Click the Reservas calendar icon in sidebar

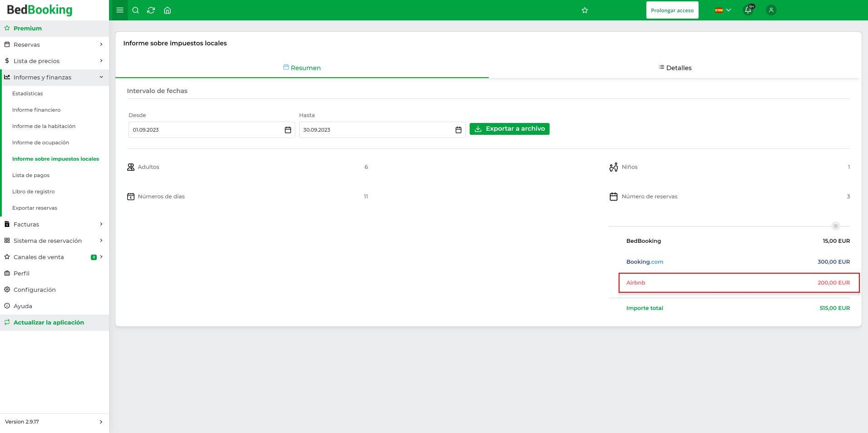click(7, 44)
